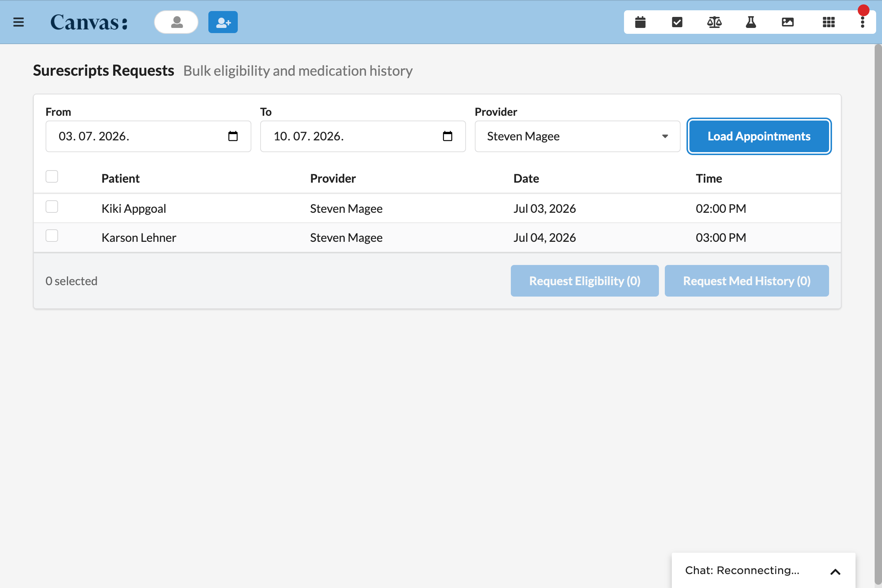Click the Patient column header

(x=121, y=179)
